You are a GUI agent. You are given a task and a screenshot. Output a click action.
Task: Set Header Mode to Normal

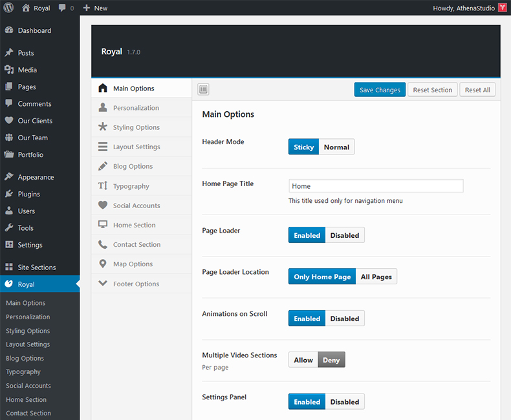336,147
